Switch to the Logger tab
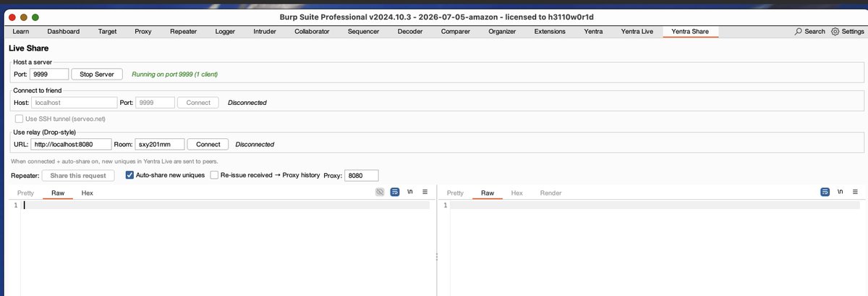This screenshot has width=868, height=296. (225, 31)
